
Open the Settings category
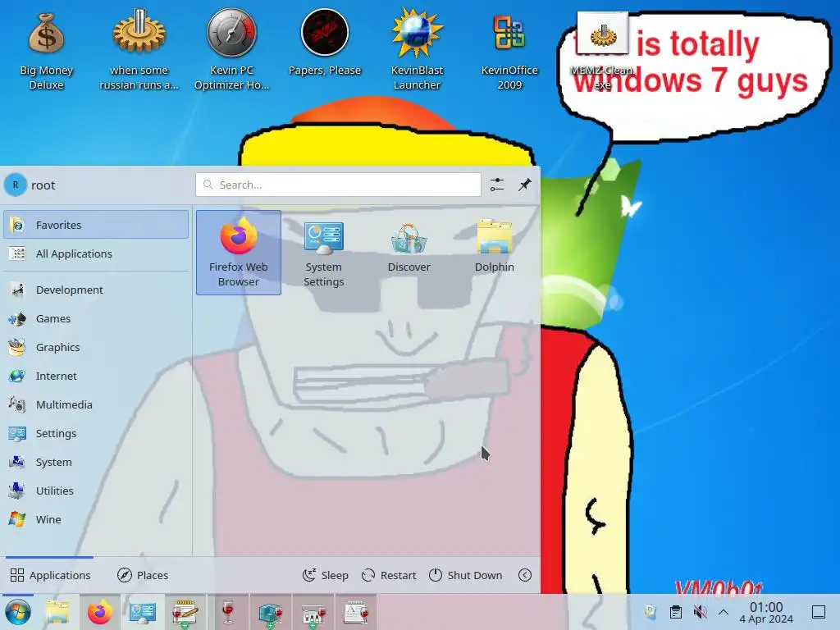96,433
